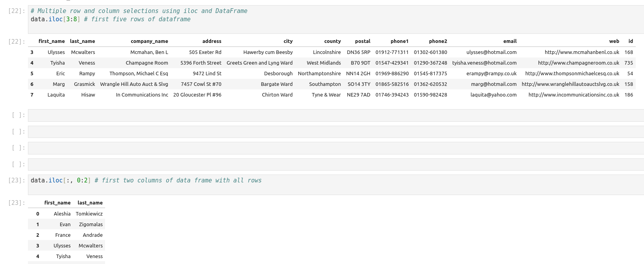This screenshot has width=644, height=264.
Task: Click the id value 735
Action: pyautogui.click(x=628, y=63)
